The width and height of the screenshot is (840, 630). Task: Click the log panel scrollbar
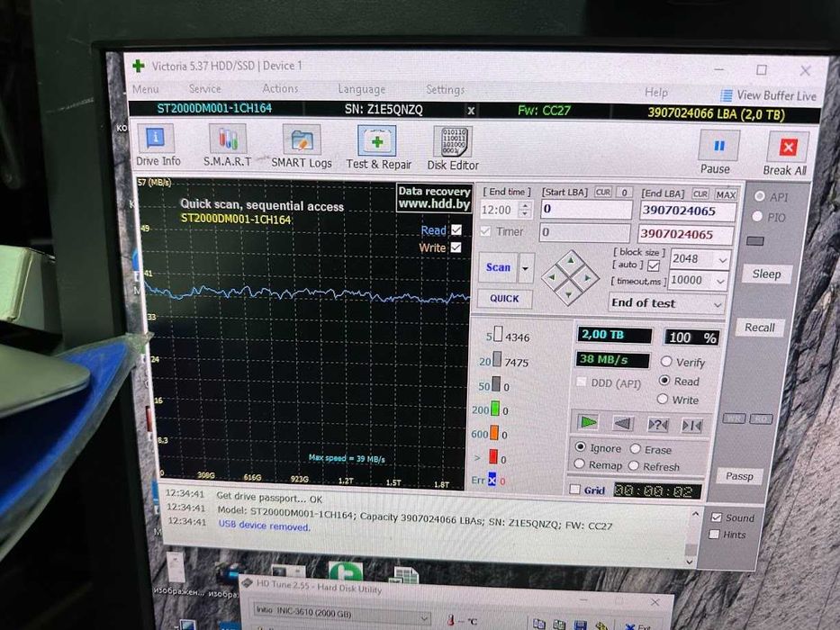click(x=692, y=538)
